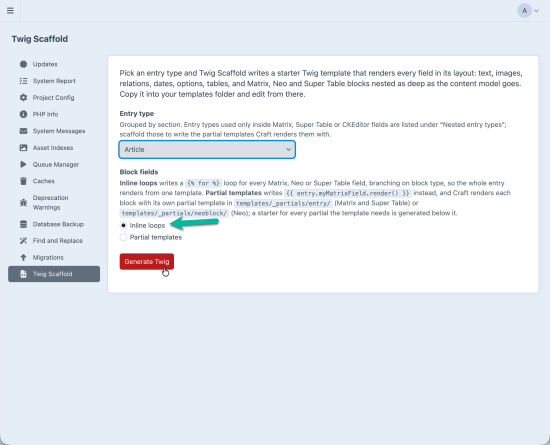The width and height of the screenshot is (550, 445).
Task: Select the active Twig Scaffold nav item
Action: pyautogui.click(x=54, y=274)
